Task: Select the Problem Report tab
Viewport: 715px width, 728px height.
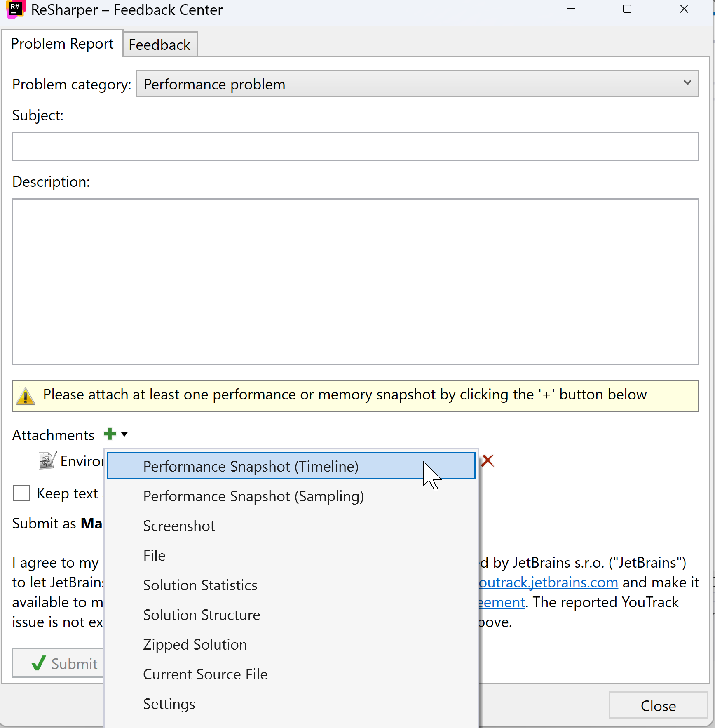Action: [62, 43]
